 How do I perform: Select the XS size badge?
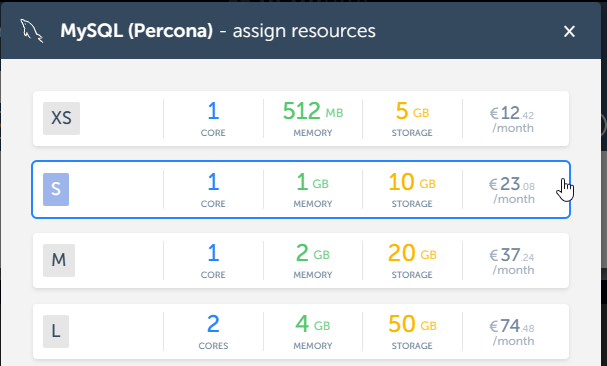61,118
